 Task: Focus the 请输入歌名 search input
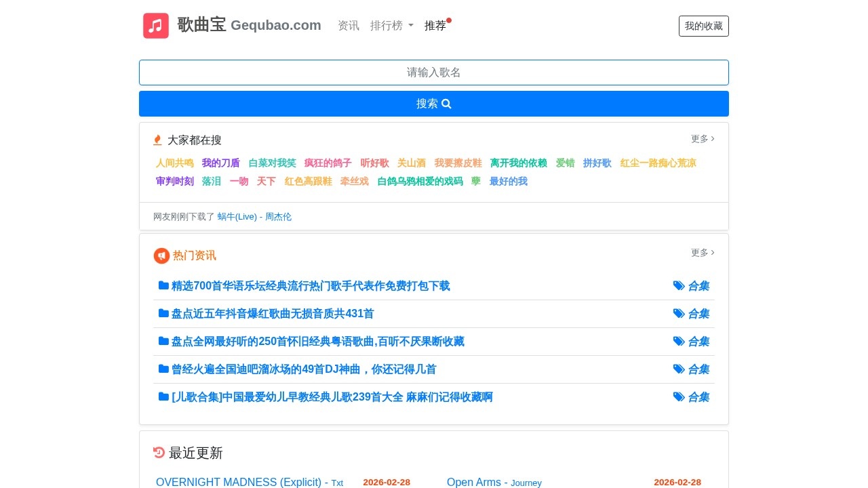[x=434, y=73]
